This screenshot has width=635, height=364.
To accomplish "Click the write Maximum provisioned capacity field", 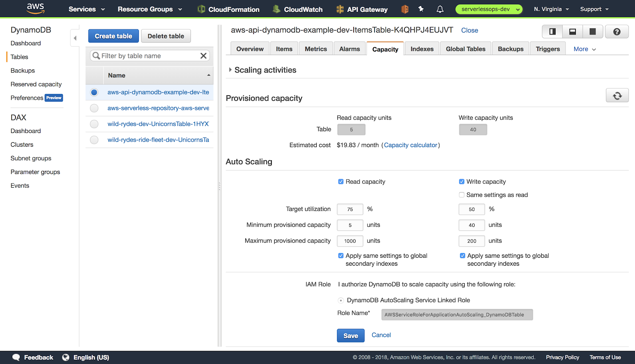I will tap(471, 241).
